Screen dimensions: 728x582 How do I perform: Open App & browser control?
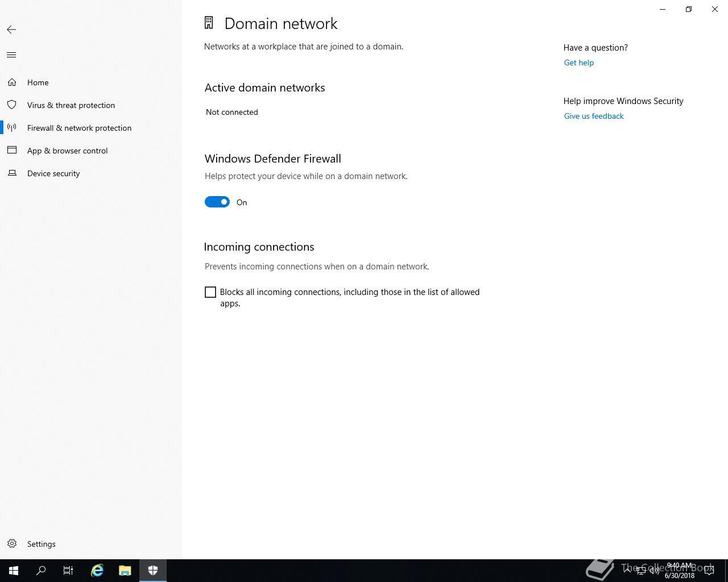click(x=91, y=151)
